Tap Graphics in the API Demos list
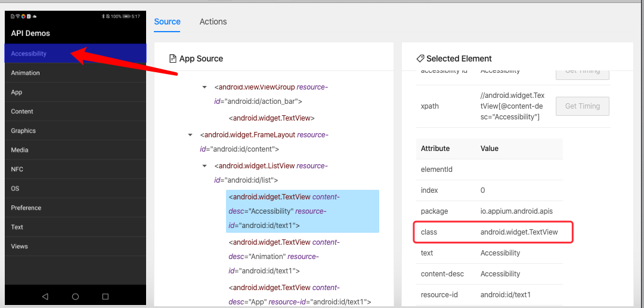 pos(76,131)
